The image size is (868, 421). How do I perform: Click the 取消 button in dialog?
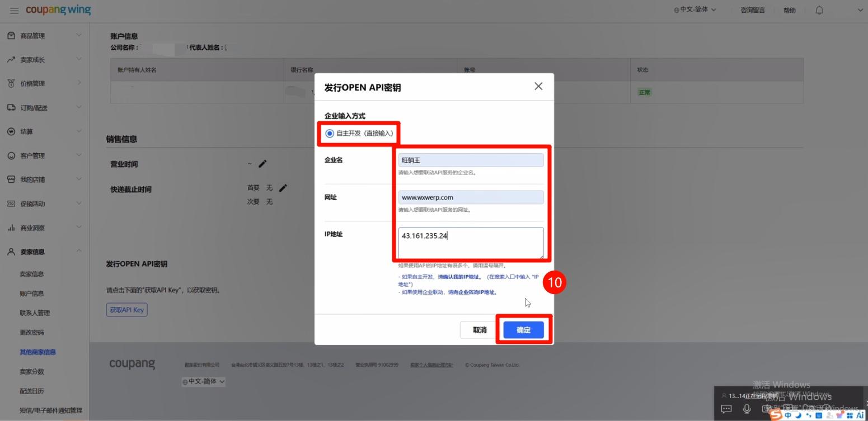click(x=480, y=330)
